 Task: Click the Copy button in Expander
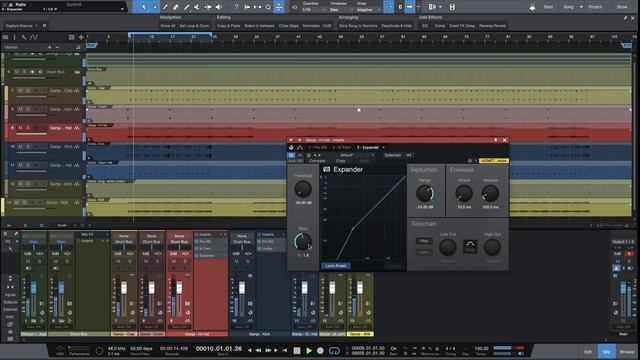341,161
